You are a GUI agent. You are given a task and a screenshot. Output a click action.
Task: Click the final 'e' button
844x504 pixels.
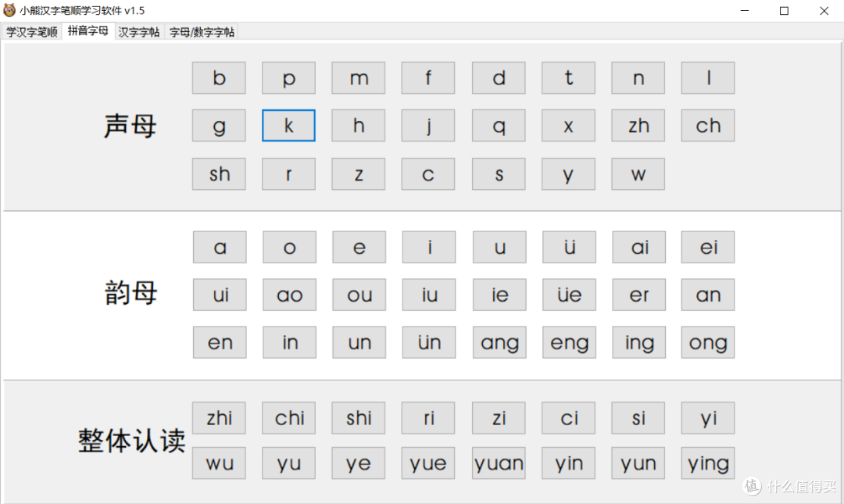359,247
